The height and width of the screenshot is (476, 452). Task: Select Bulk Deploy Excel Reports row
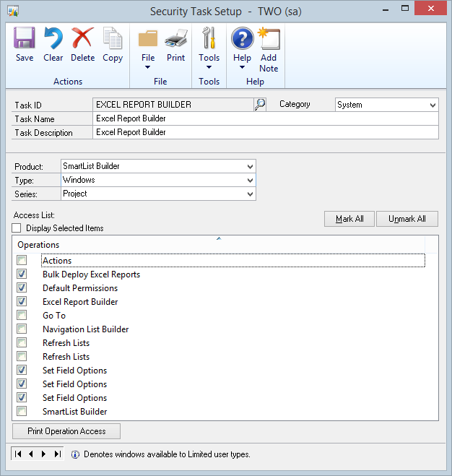[x=232, y=274]
